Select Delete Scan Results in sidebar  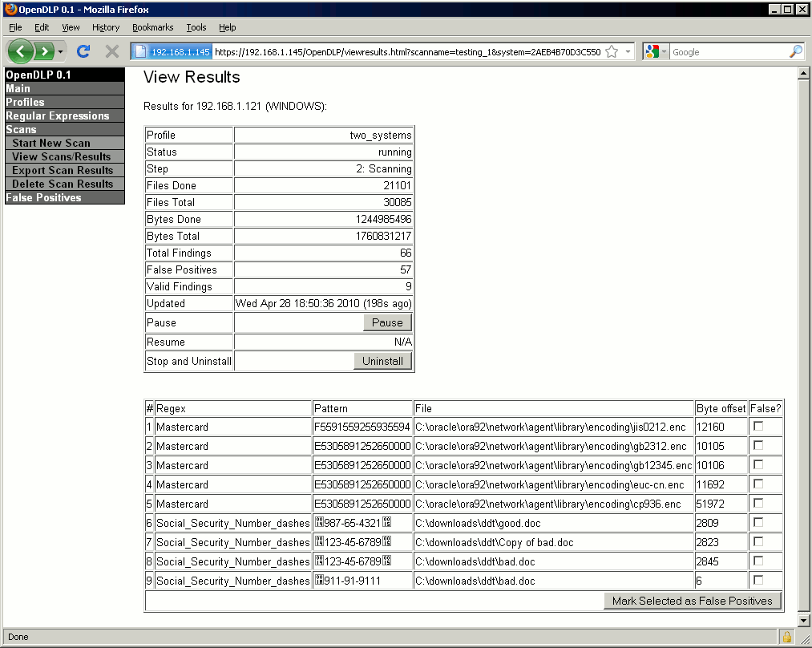click(x=65, y=184)
